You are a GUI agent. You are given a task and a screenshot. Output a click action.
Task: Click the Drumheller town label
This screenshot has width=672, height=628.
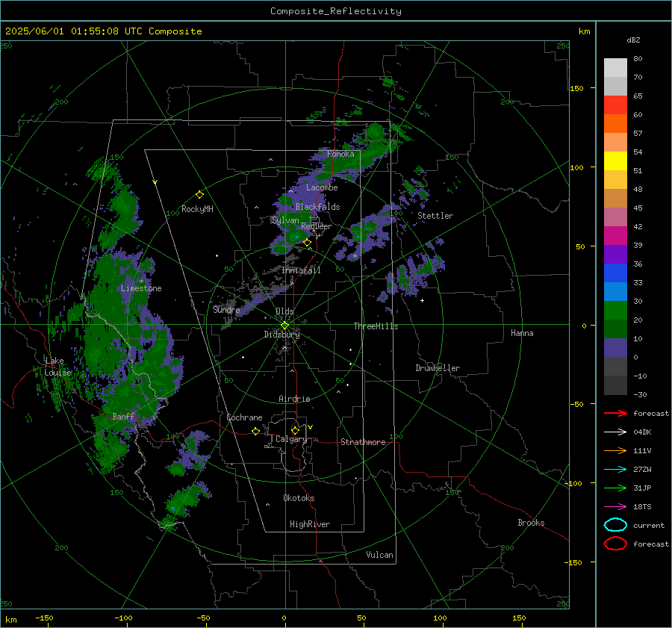pos(438,368)
